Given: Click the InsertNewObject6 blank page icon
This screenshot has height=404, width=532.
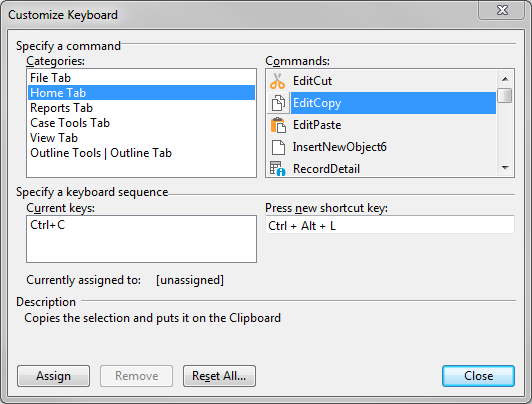Looking at the screenshot, I should coord(278,147).
